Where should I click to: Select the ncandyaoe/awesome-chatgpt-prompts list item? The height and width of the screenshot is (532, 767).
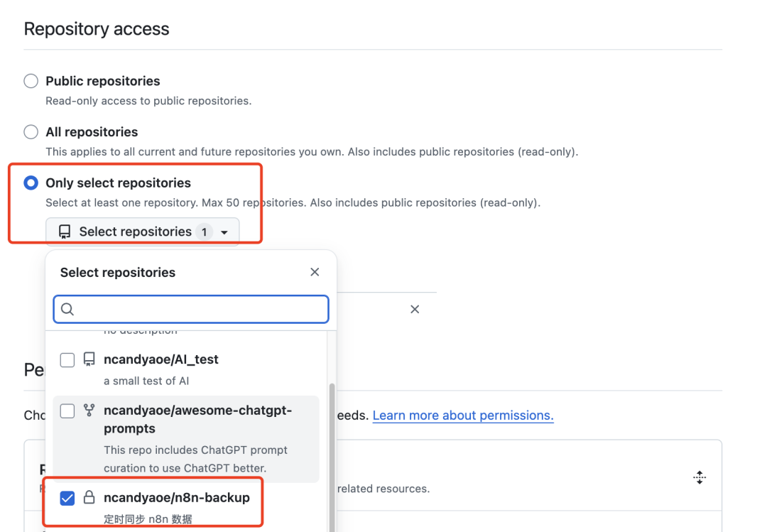(x=186, y=439)
